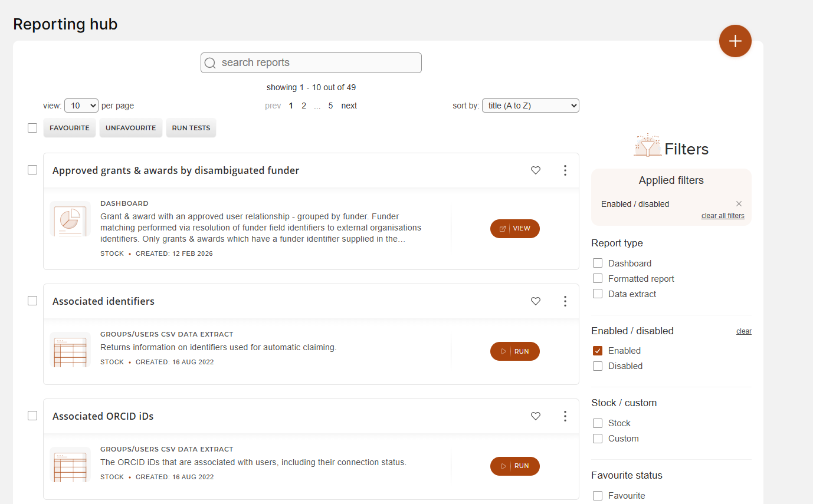
Task: Click the RUN TESTS button
Action: (x=191, y=128)
